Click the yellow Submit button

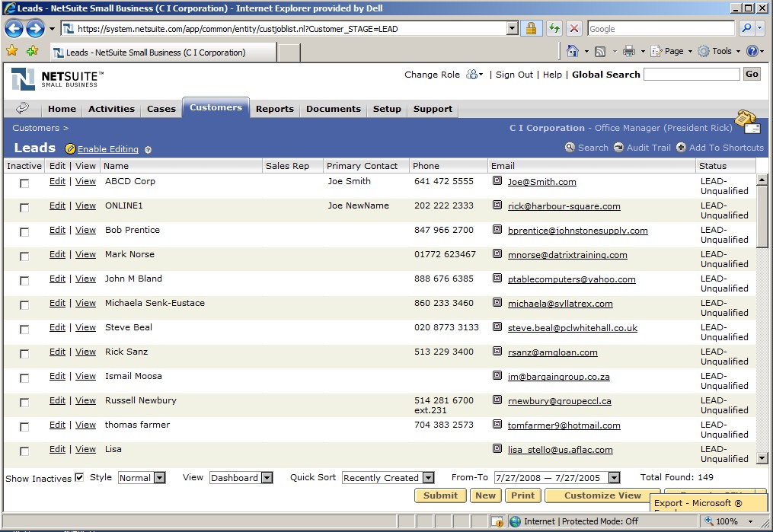click(x=440, y=495)
